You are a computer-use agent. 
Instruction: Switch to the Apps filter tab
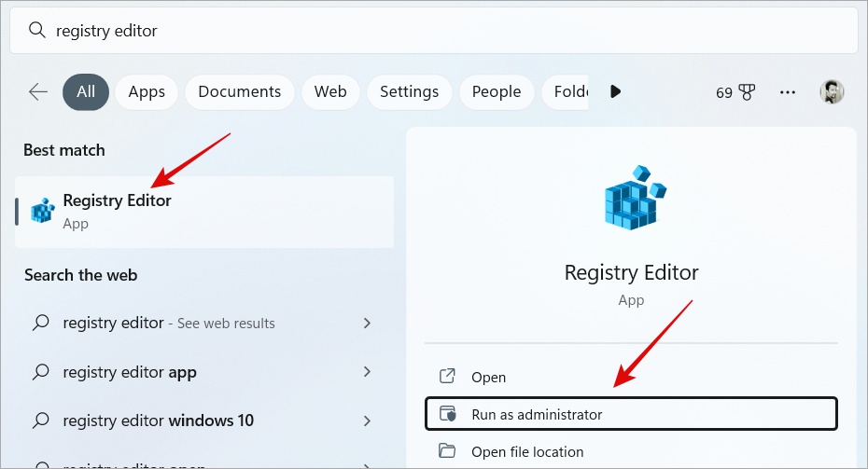[147, 91]
